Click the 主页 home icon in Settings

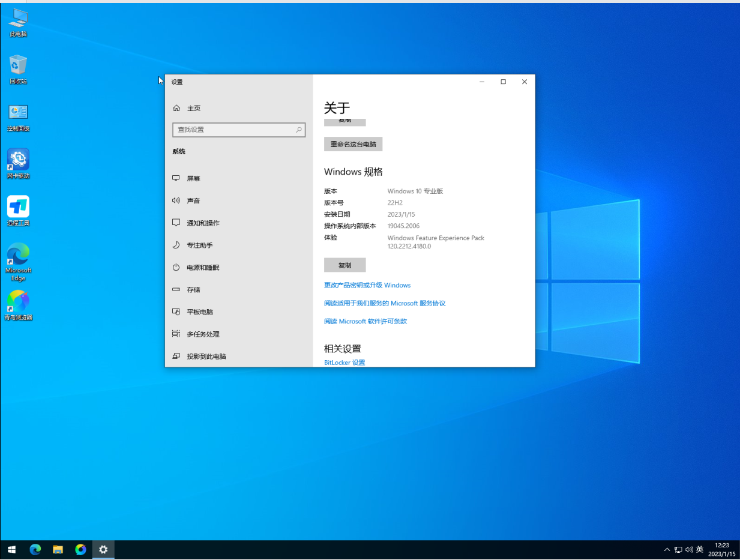[176, 108]
